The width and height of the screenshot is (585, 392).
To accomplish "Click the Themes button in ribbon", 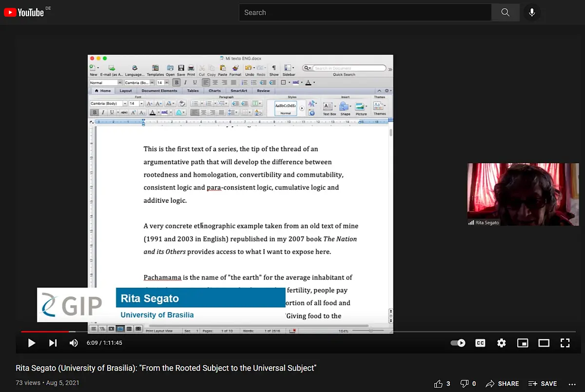I will coord(379,108).
